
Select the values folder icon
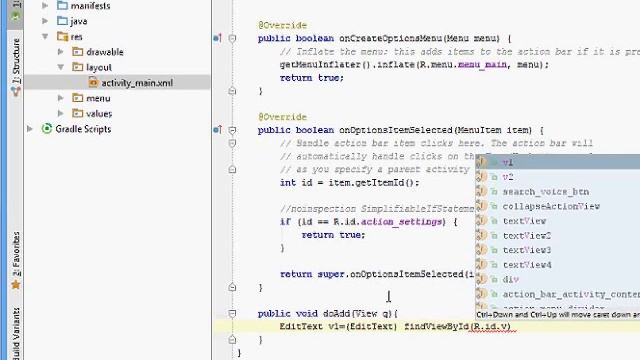[78, 113]
